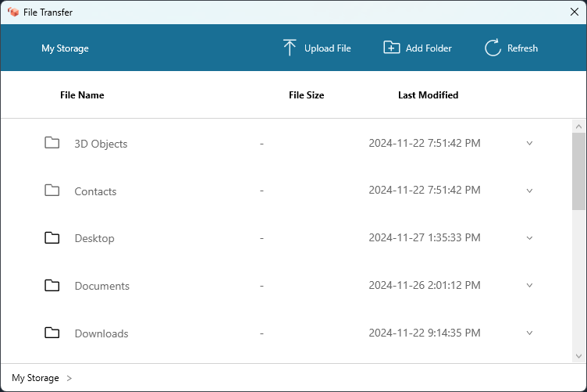Screen dimensions: 587x392
Task: Select the 3D Objects folder name
Action: (101, 144)
